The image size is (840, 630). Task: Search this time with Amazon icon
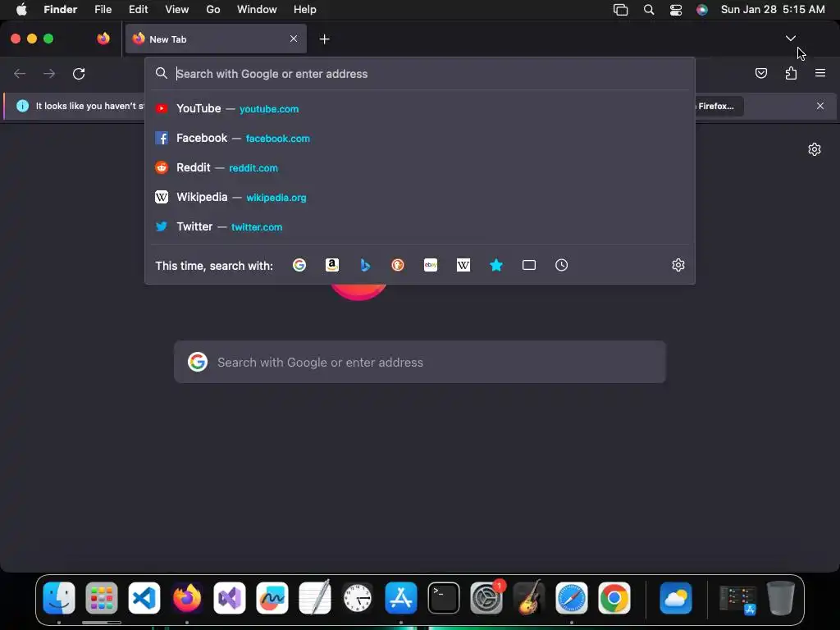[x=332, y=265]
